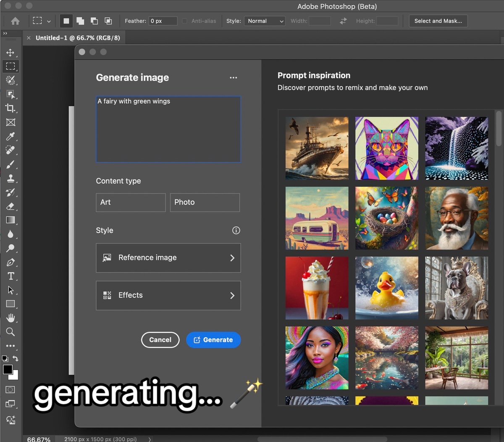Select the Type tool
Image resolution: width=504 pixels, height=442 pixels.
pos(10,276)
